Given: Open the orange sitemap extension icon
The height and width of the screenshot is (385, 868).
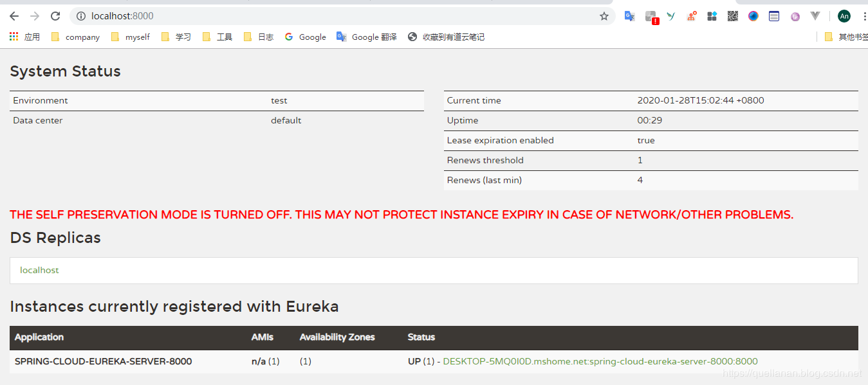Looking at the screenshot, I should coord(692,16).
